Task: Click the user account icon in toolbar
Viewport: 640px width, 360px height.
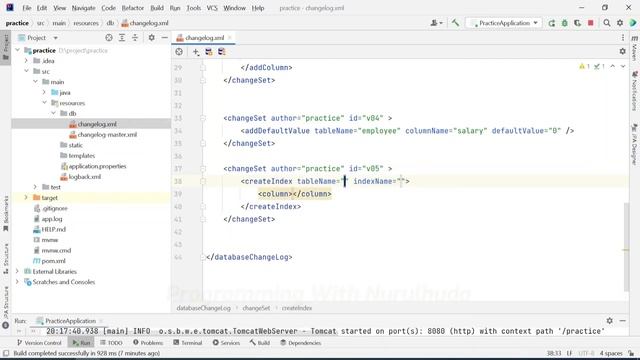Action: [x=436, y=23]
